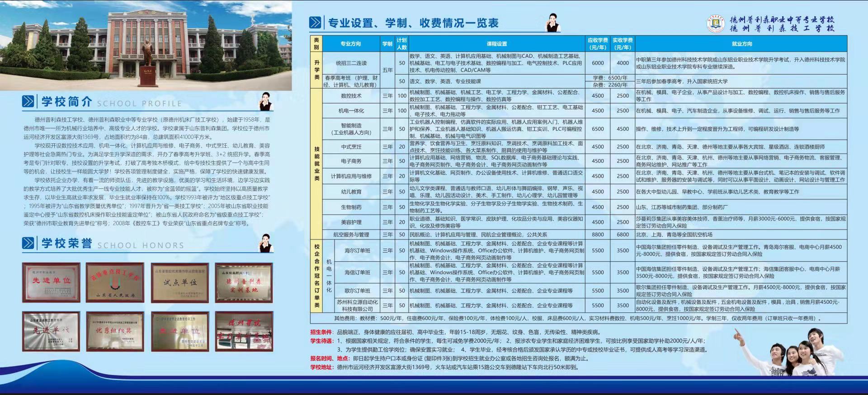This screenshot has height=395, width=868.
Task: Click the 海信订单班 cell
Action: point(357,273)
